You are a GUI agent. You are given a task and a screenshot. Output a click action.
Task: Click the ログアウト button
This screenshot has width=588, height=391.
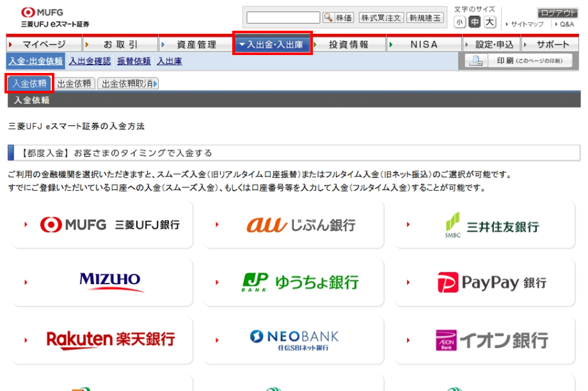(557, 13)
